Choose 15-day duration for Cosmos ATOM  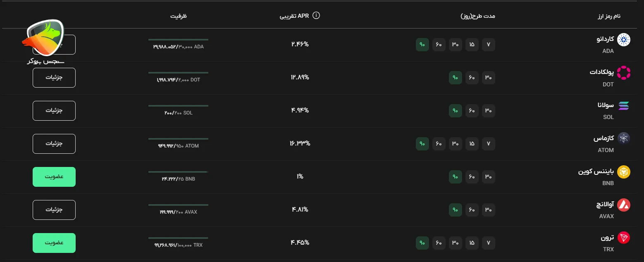472,144
